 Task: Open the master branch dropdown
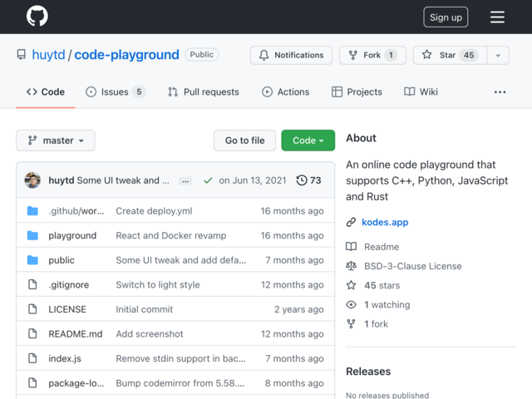point(56,140)
